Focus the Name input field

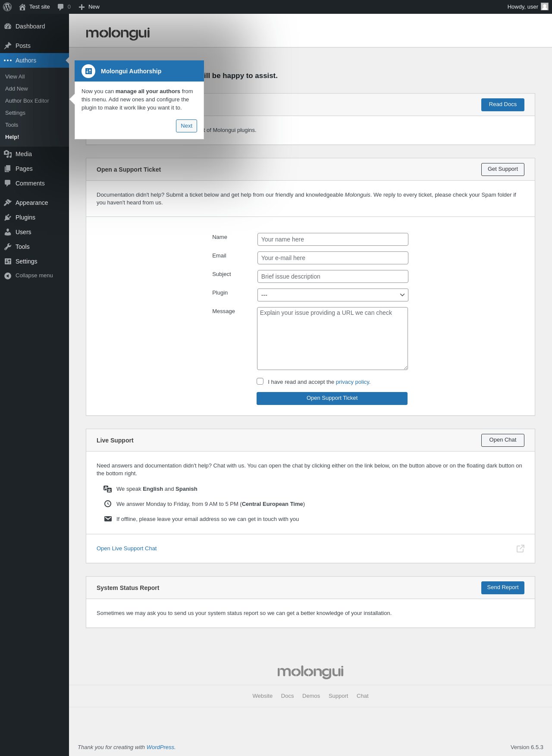pos(333,239)
